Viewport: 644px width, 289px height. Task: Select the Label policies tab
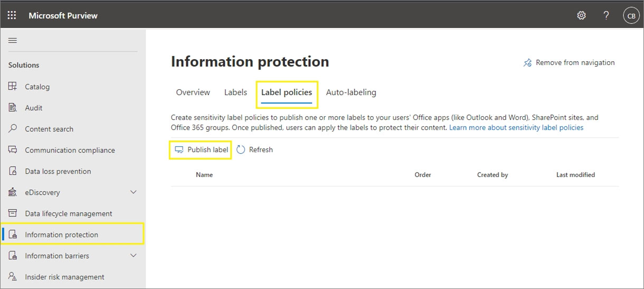(287, 92)
